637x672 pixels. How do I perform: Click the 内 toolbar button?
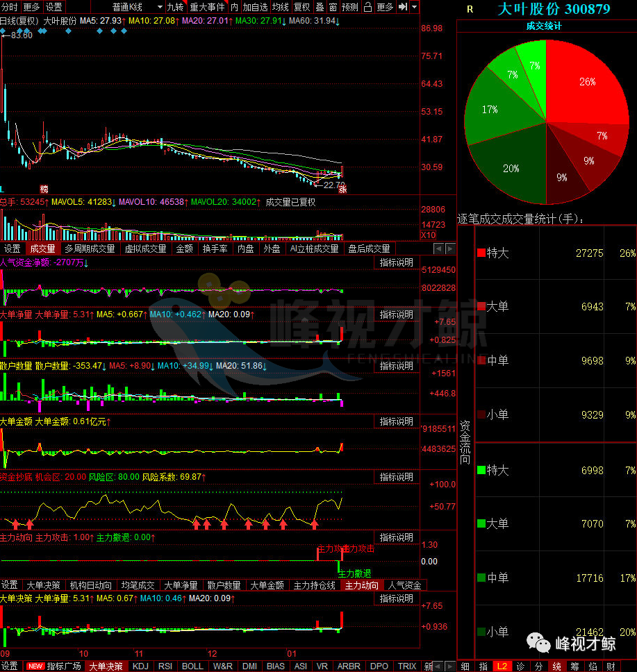(x=234, y=7)
